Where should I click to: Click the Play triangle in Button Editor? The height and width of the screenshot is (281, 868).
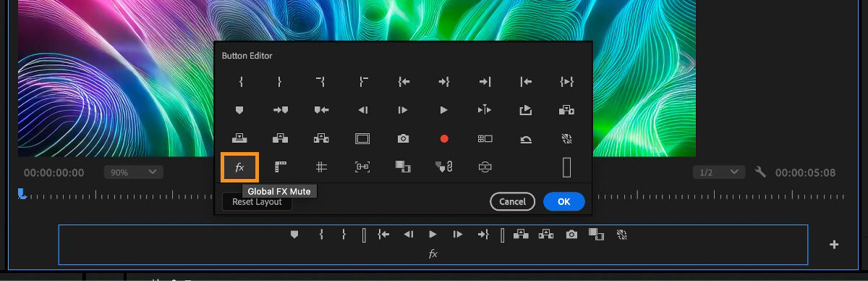point(444,110)
